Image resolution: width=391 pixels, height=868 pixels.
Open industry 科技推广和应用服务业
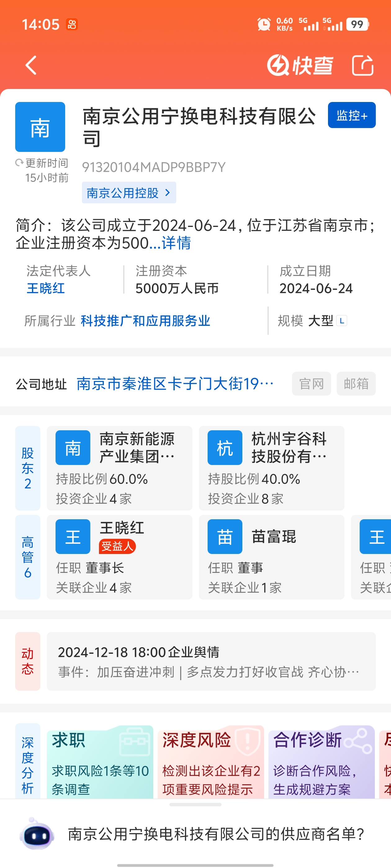click(146, 321)
